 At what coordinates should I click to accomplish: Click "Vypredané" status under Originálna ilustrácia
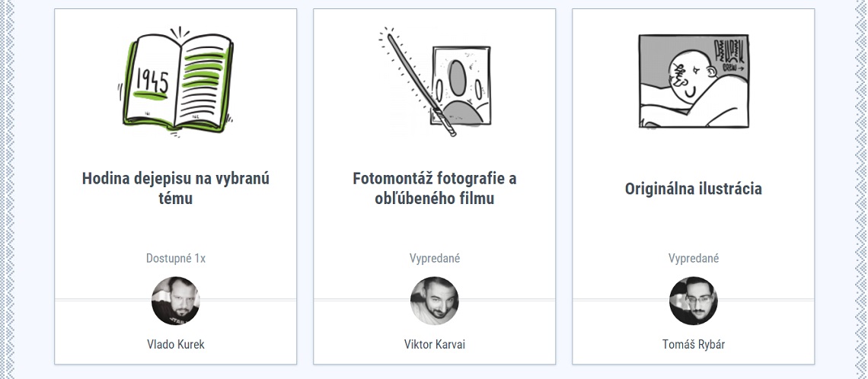point(694,258)
